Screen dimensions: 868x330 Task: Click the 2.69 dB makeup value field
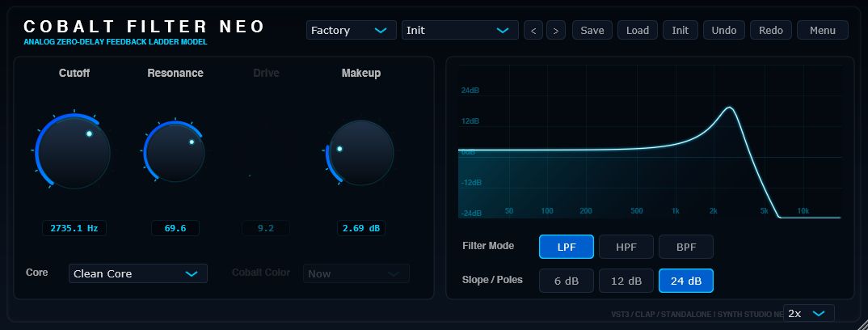tap(361, 228)
